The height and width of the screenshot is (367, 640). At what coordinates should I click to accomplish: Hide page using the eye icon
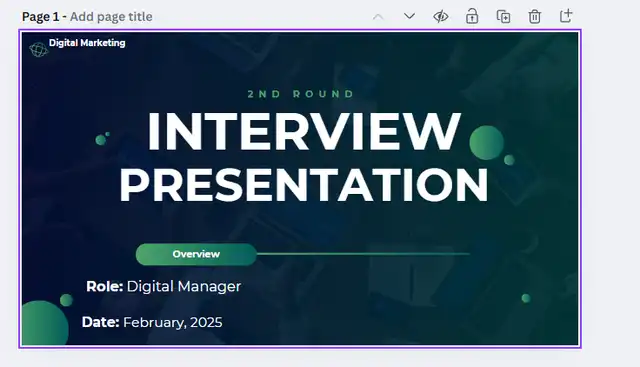click(x=441, y=17)
